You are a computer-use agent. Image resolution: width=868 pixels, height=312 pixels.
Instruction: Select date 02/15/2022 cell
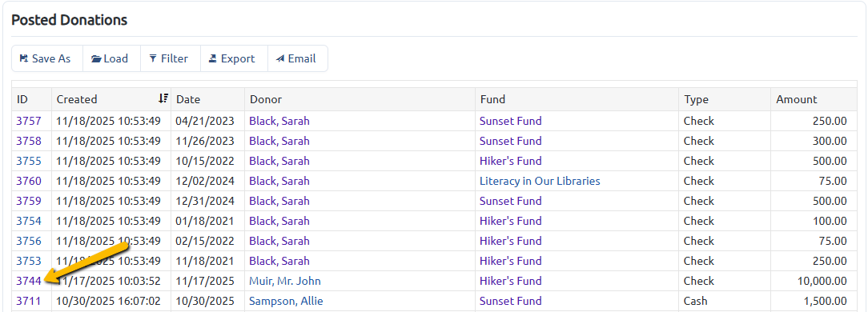click(x=207, y=241)
